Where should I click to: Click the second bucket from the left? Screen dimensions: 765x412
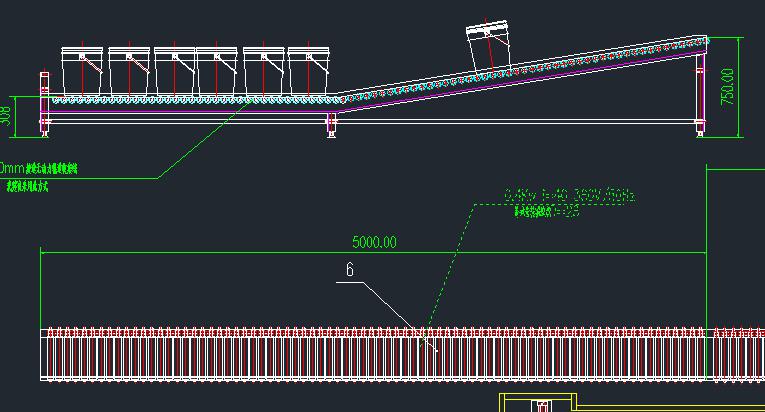pos(128,70)
